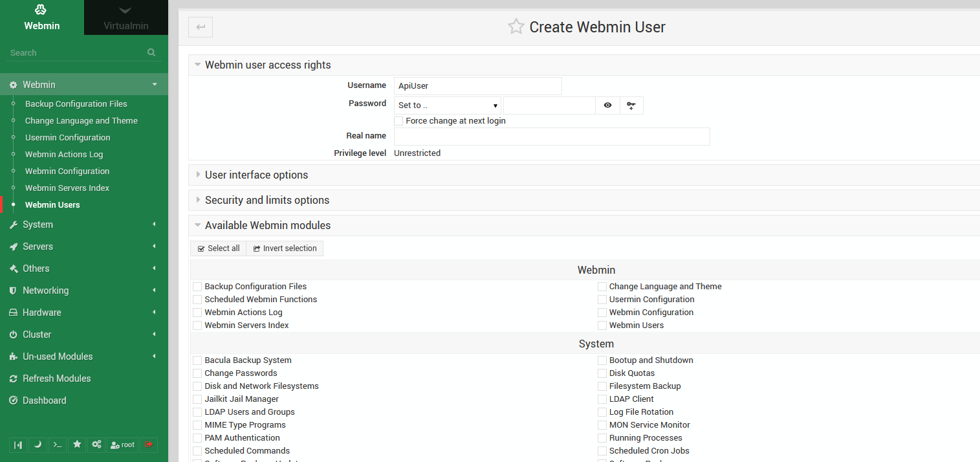
Task: Click the Select all button
Action: (219, 248)
